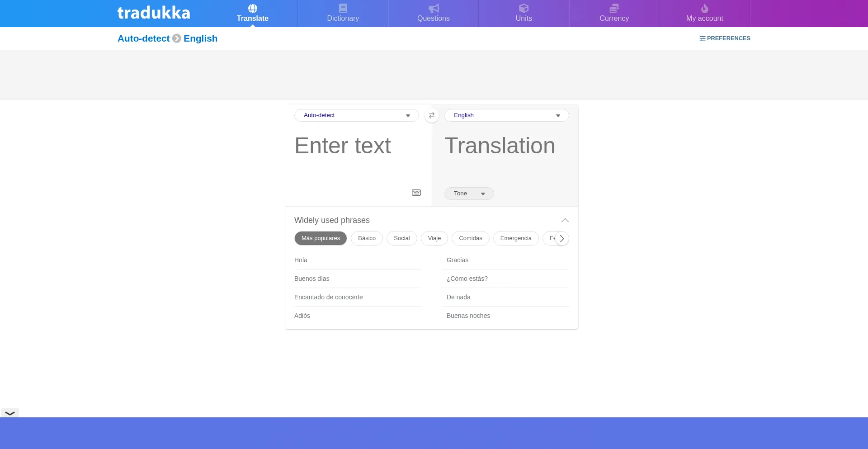Viewport: 868px width, 449px height.
Task: Swap the translation languages
Action: pyautogui.click(x=432, y=115)
